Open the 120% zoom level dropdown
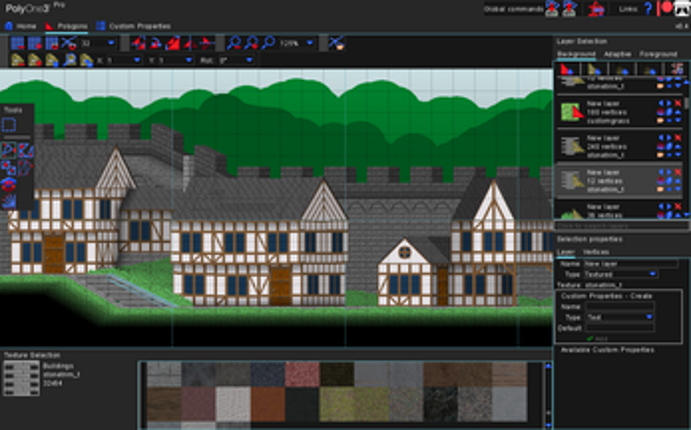The image size is (691, 430). [x=310, y=43]
